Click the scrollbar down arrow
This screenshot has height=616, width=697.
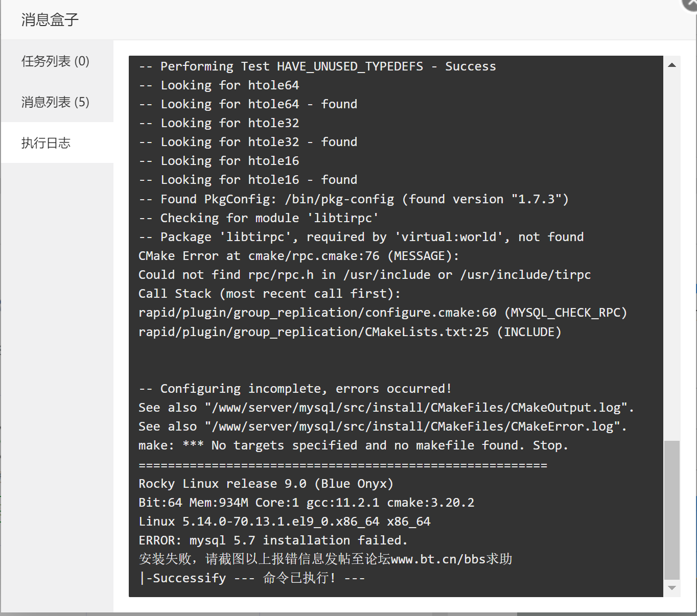tap(672, 588)
